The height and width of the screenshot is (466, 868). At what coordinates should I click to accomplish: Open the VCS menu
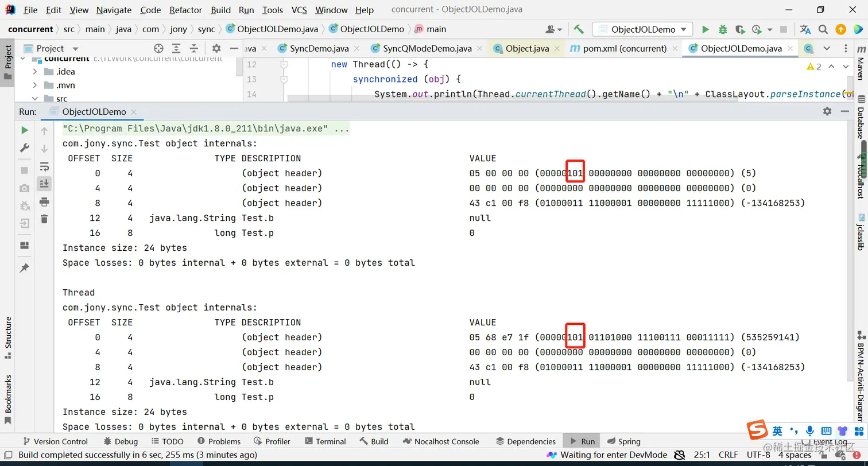tap(299, 10)
